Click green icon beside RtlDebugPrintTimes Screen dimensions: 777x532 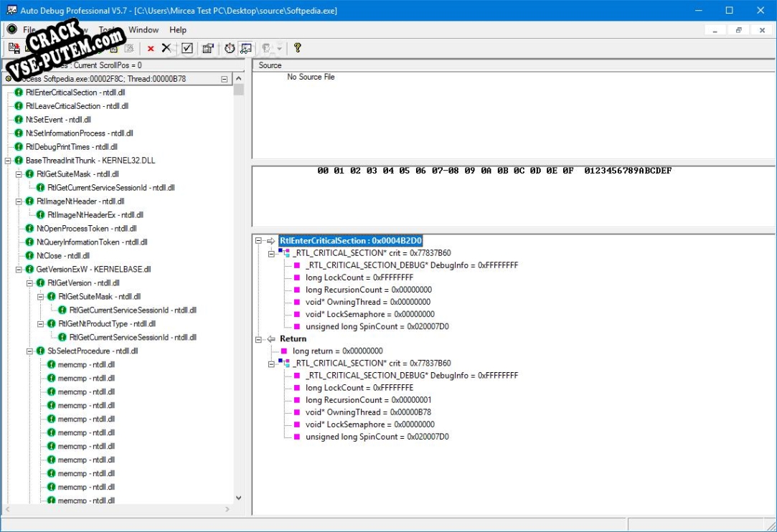click(19, 146)
